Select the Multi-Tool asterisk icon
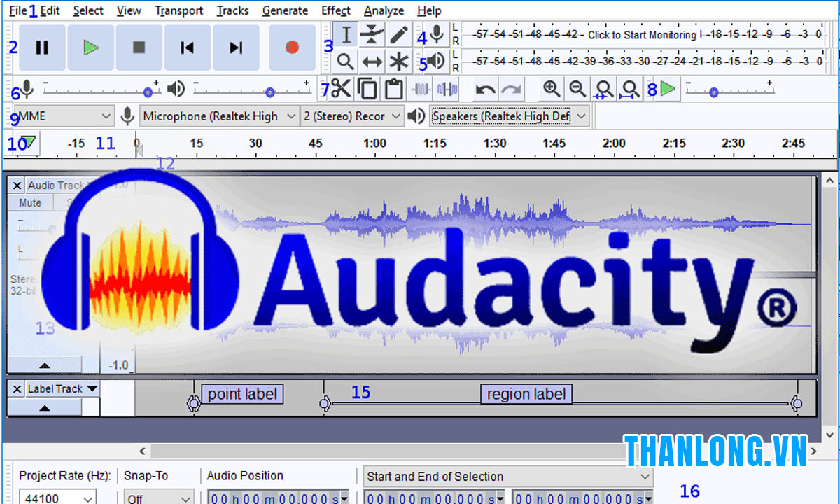840x504 pixels. [x=399, y=62]
